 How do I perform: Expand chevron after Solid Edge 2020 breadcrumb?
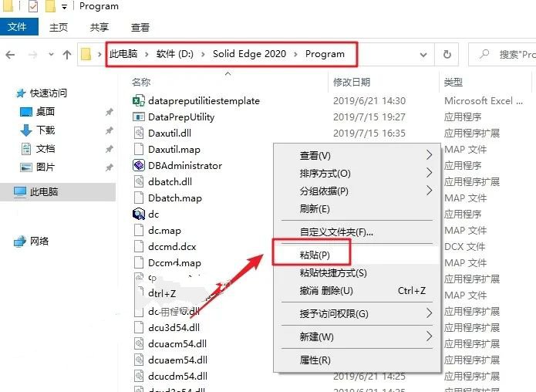(x=295, y=54)
